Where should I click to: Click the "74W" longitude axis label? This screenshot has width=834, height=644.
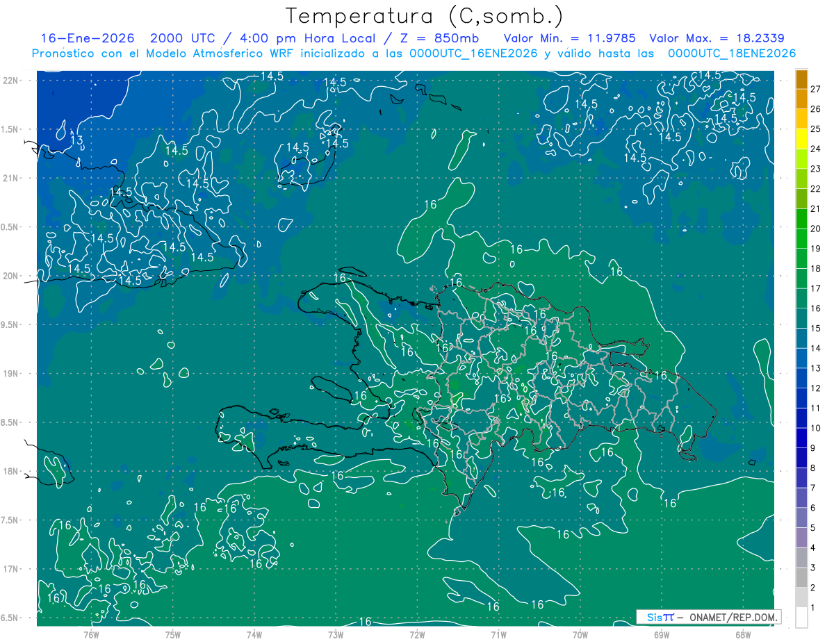click(254, 634)
